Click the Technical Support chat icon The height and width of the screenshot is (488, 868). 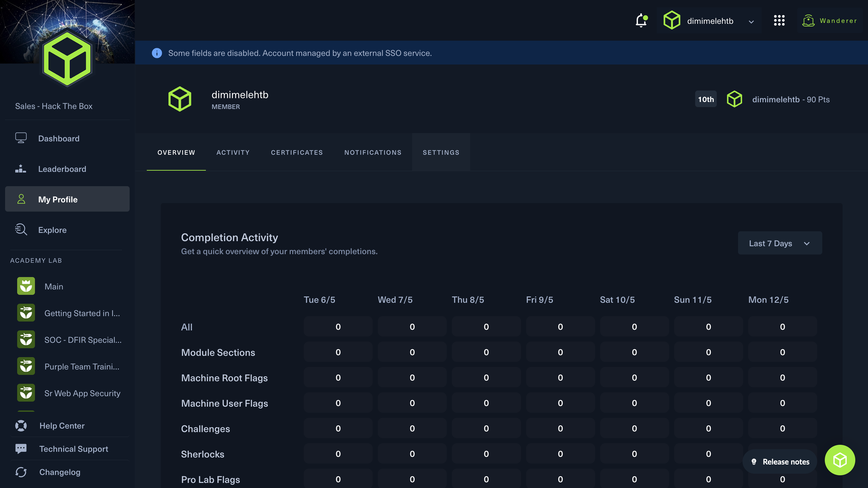point(21,449)
